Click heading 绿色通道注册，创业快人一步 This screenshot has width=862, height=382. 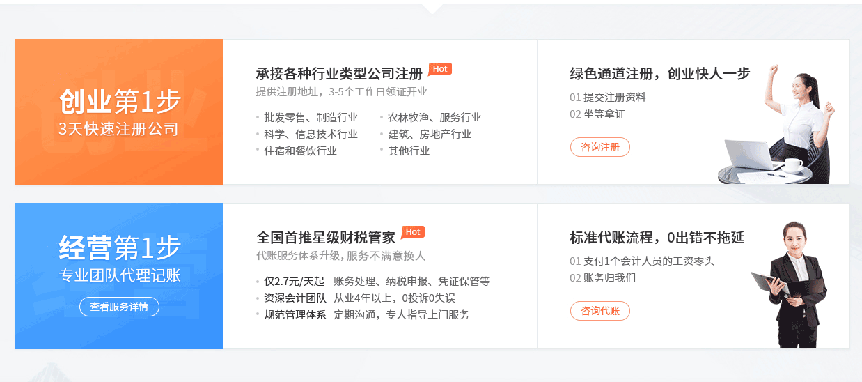(x=660, y=73)
